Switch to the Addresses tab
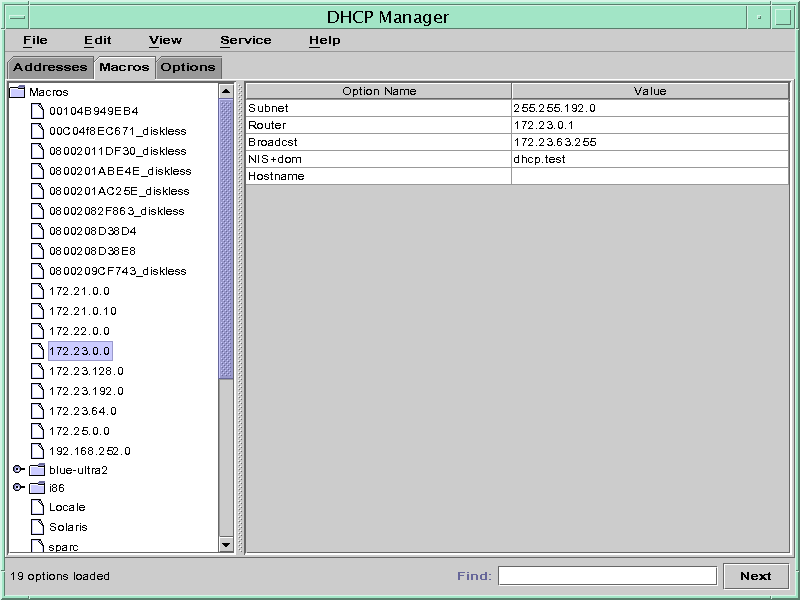Viewport: 800px width, 600px height. (x=49, y=67)
